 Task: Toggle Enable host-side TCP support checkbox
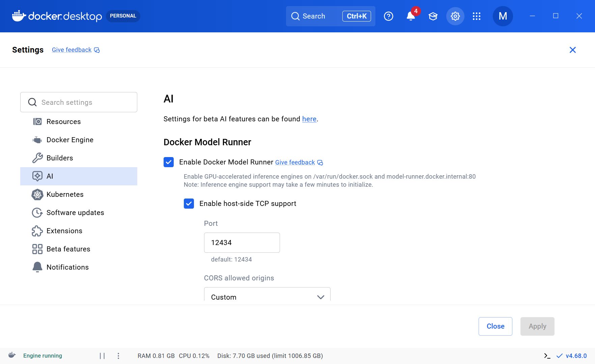(x=189, y=204)
